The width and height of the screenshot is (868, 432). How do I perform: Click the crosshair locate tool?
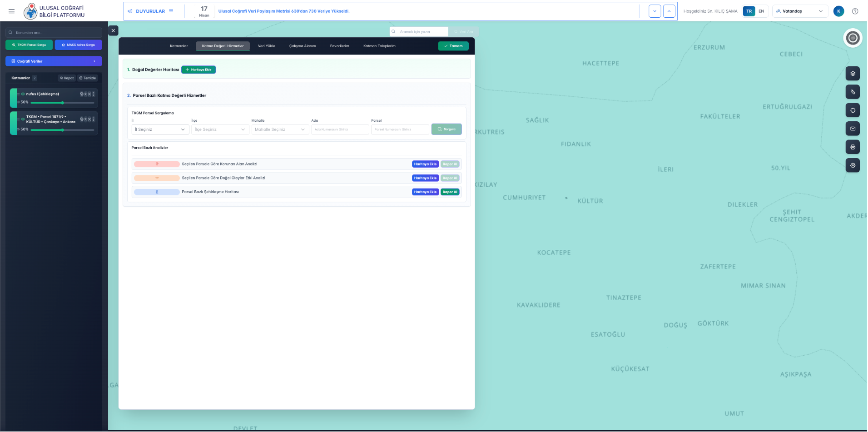853,110
